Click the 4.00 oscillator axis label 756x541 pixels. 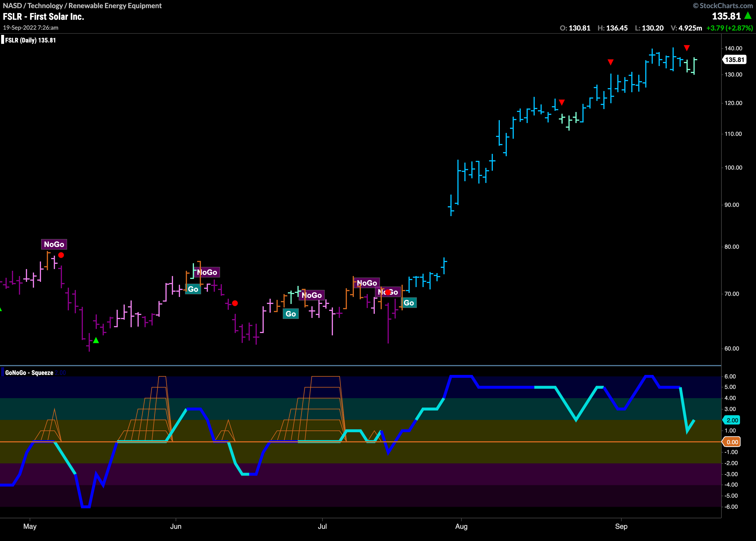click(730, 398)
